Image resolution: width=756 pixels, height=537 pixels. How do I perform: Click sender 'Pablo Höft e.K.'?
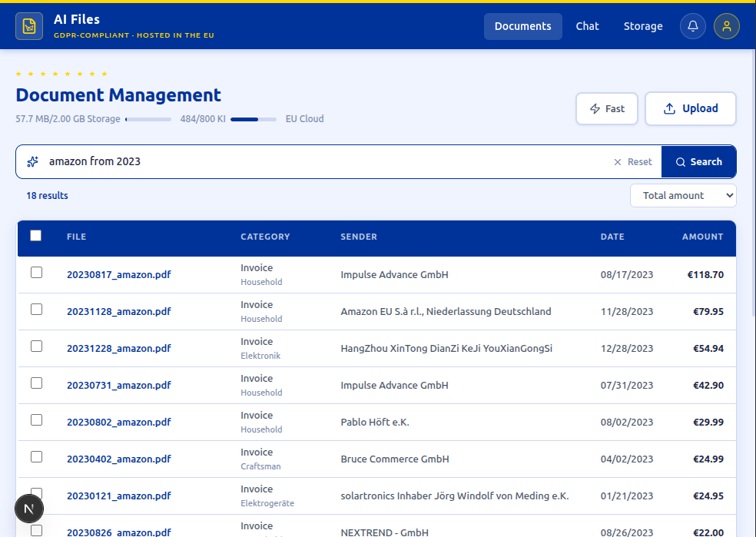pyautogui.click(x=375, y=422)
